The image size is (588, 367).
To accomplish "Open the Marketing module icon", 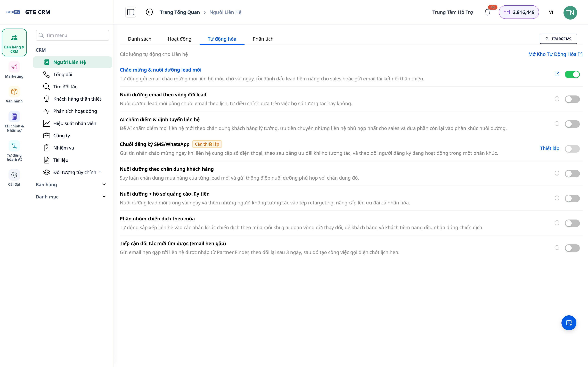I will 14,67.
